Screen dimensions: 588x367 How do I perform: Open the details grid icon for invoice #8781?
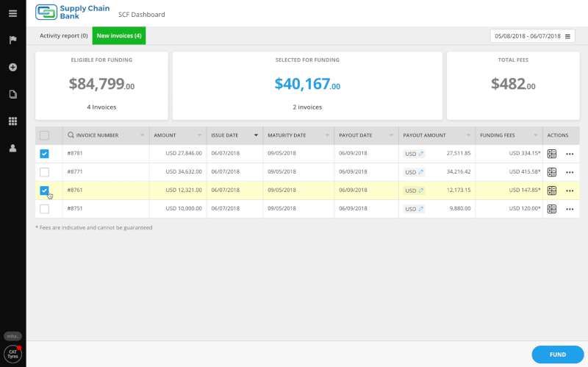pyautogui.click(x=552, y=154)
